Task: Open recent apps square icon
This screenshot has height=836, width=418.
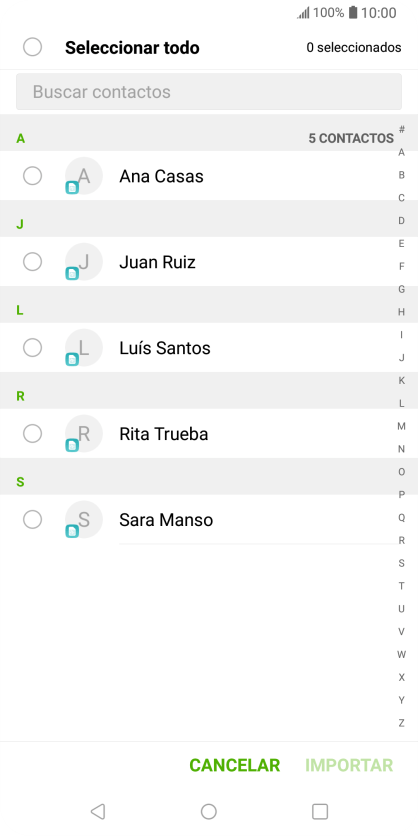Action: [320, 811]
